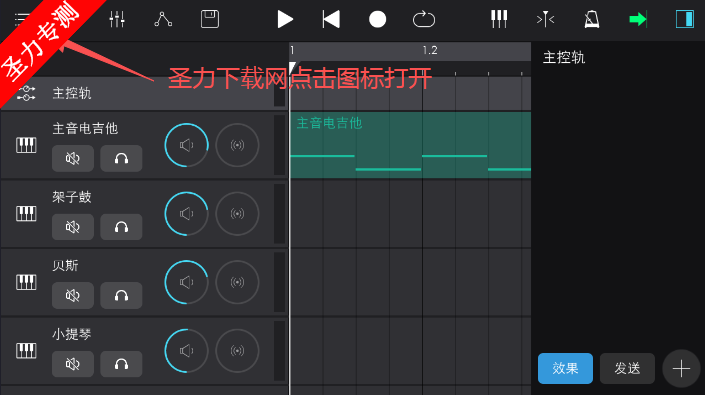Solo the 小提琴 track with headphones
705x395 pixels.
[121, 364]
